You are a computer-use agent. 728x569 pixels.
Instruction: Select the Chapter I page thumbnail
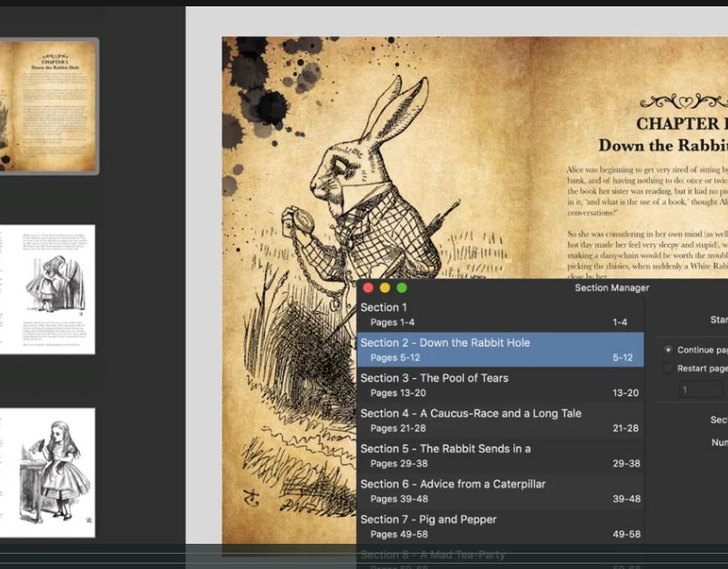tap(48, 106)
